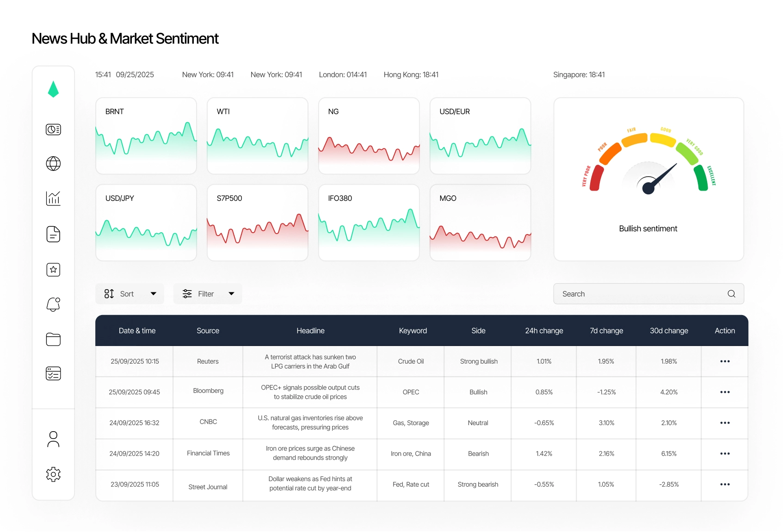Open notifications via the bell icon
Viewport: 783px width, 532px height.
53,304
